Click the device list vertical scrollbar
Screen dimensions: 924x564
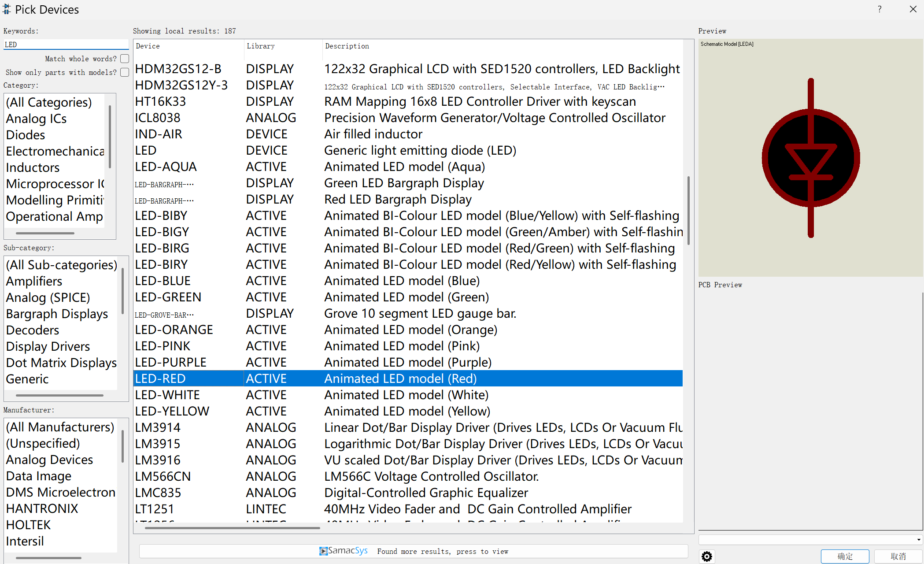688,211
